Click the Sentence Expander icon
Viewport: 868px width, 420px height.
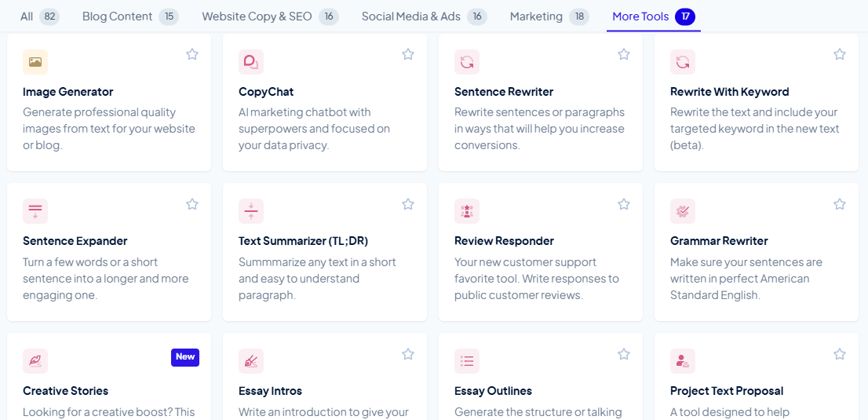tap(35, 211)
